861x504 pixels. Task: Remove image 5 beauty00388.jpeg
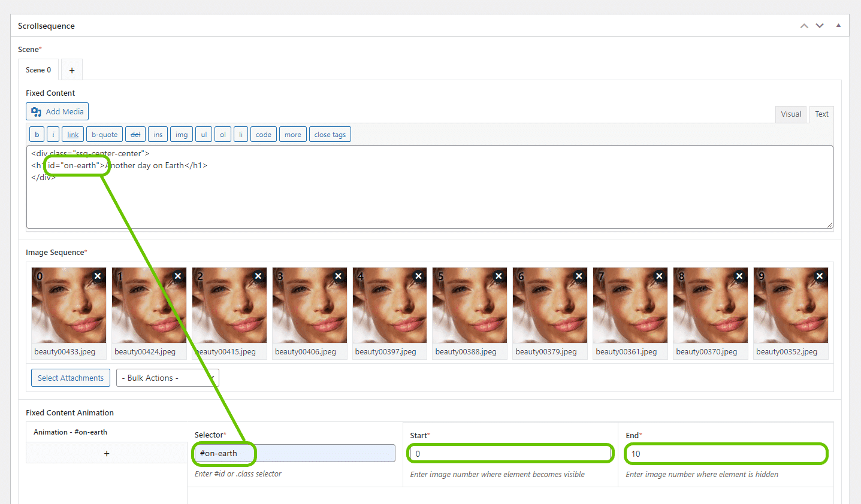click(499, 276)
